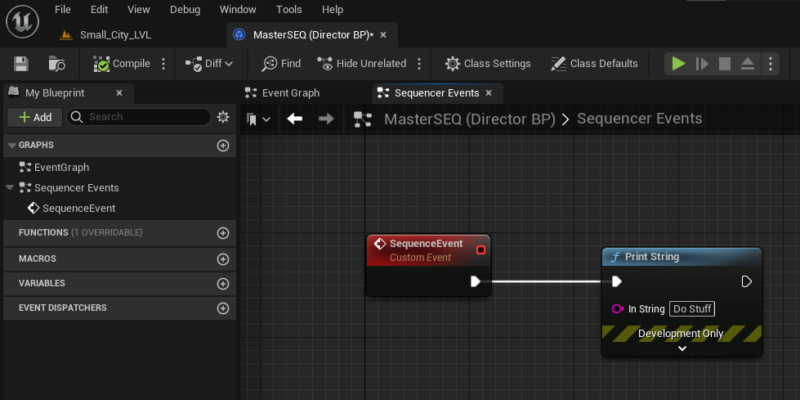Image resolution: width=800 pixels, height=400 pixels.
Task: Click Sequencer Events breadcrumb
Action: pyautogui.click(x=639, y=118)
